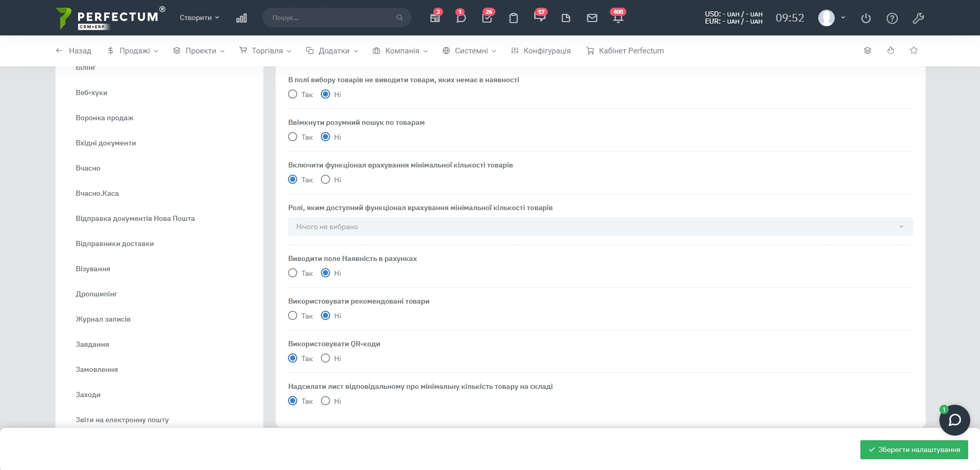The height and width of the screenshot is (470, 980).
Task: Select Ні for using QR codes
Action: (x=325, y=359)
